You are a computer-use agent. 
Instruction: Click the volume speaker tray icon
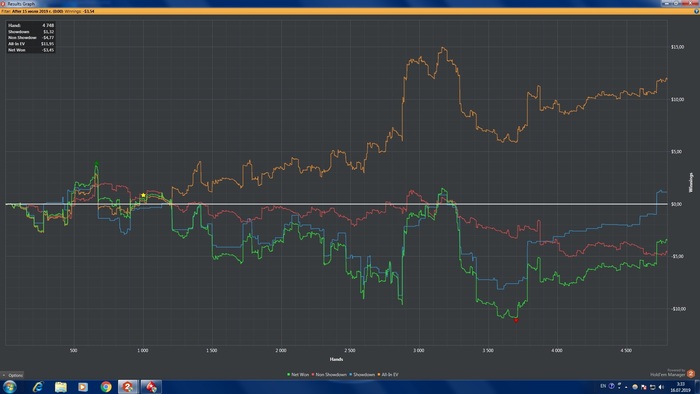tap(661, 387)
